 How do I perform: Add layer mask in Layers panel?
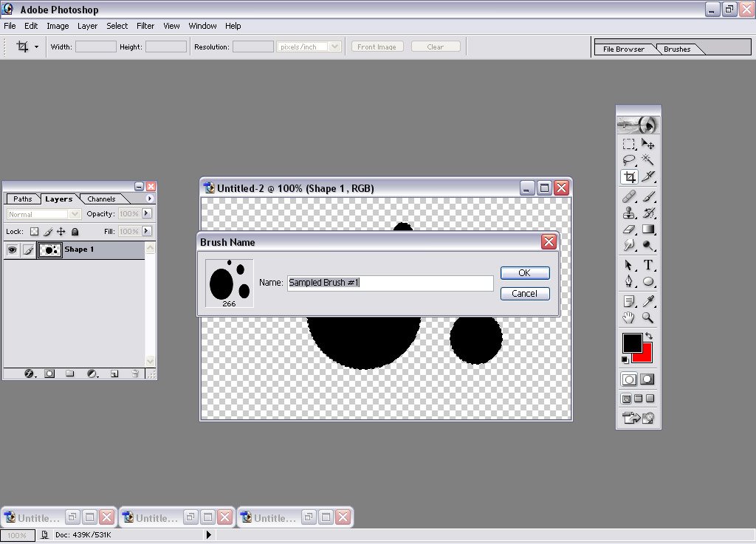tap(49, 373)
